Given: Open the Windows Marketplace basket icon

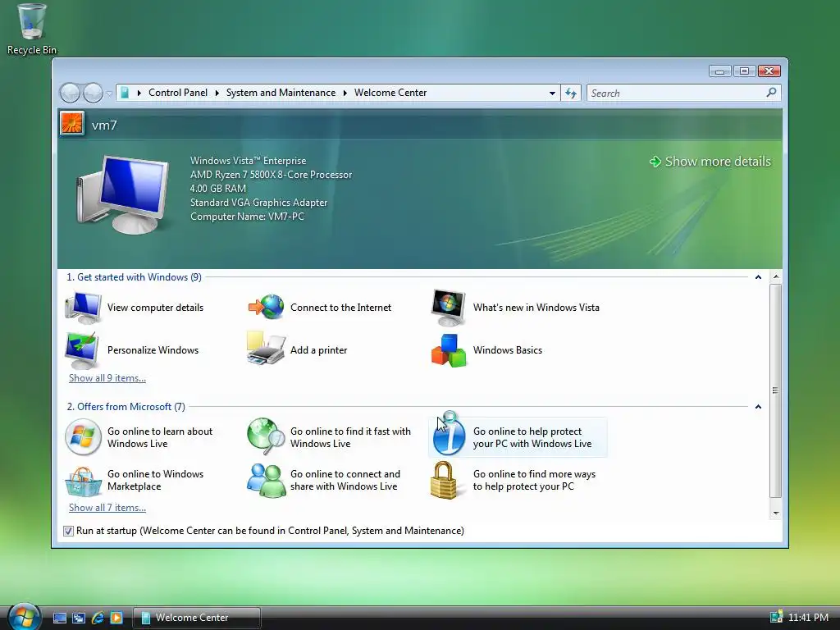Looking at the screenshot, I should pos(83,481).
